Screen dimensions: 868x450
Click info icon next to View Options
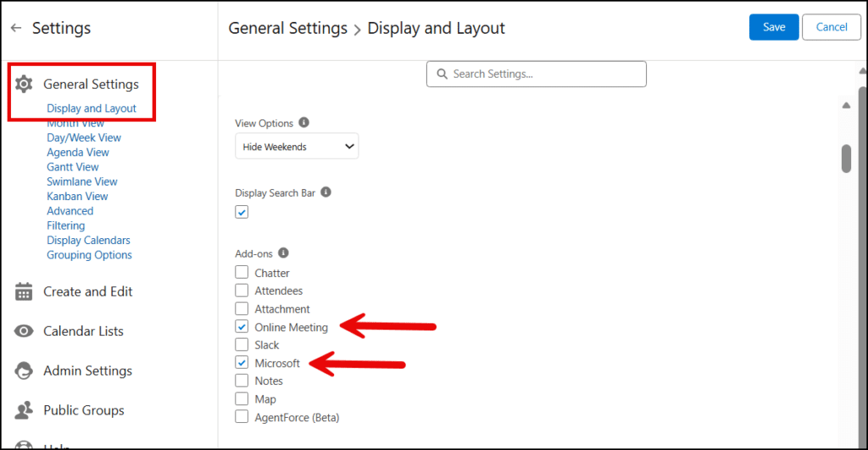pos(304,123)
